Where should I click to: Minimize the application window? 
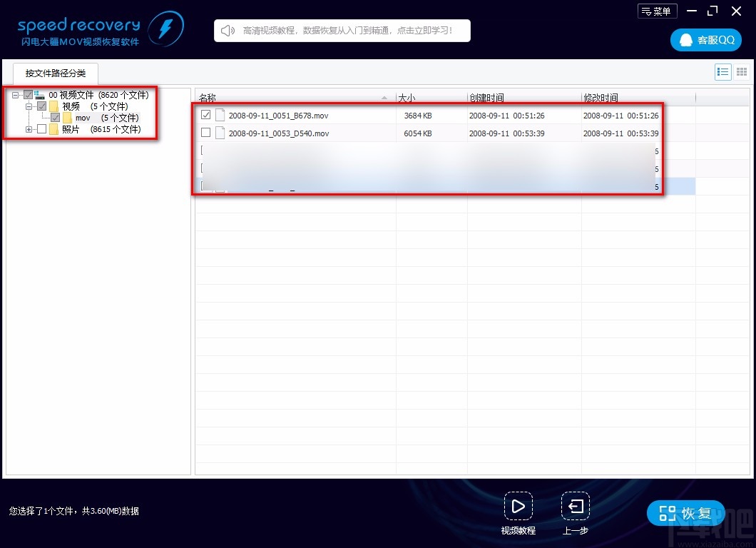(691, 11)
